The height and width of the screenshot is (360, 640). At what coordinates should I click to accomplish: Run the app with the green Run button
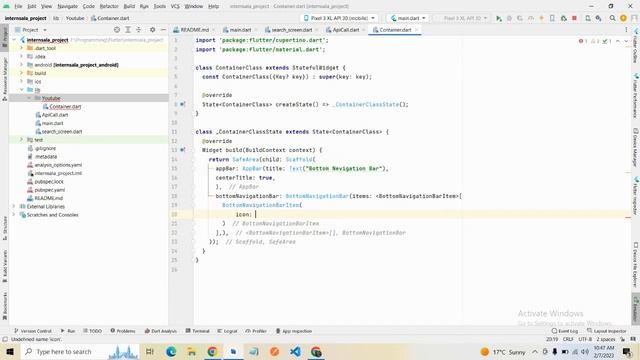click(498, 18)
